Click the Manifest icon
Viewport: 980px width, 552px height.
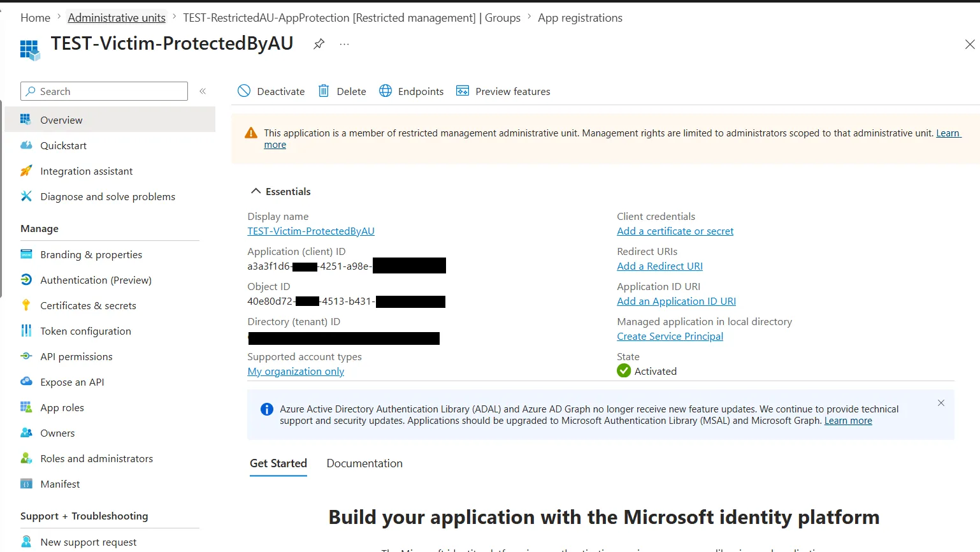pyautogui.click(x=26, y=483)
